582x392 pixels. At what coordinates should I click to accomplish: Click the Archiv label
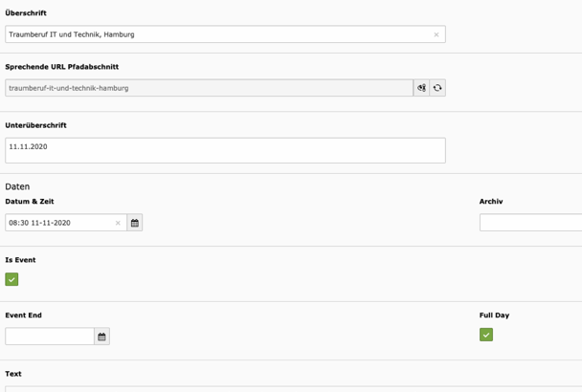[x=491, y=202]
